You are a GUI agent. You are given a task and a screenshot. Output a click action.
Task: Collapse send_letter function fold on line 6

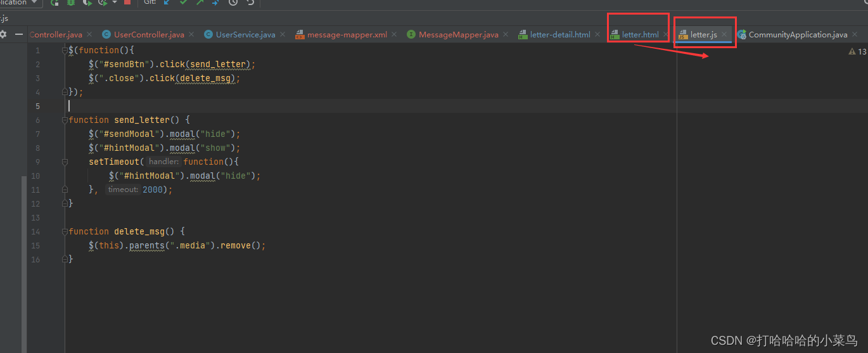pos(65,120)
